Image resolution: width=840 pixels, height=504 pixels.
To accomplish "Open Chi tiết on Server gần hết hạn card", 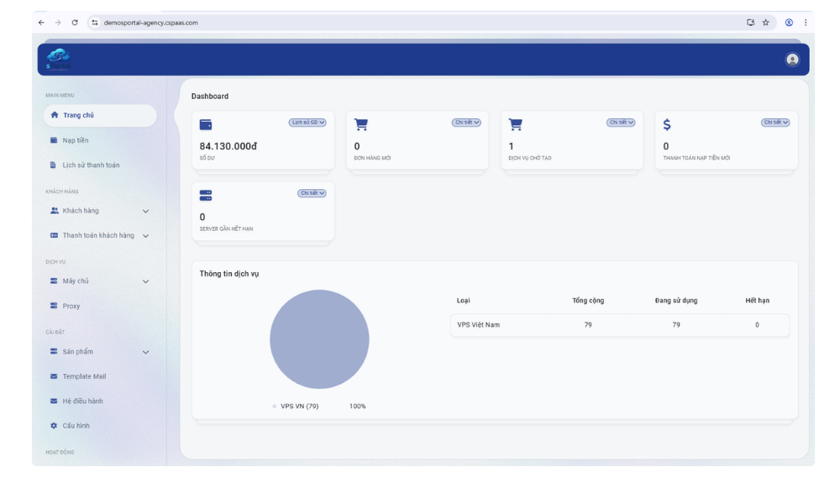I will point(312,193).
